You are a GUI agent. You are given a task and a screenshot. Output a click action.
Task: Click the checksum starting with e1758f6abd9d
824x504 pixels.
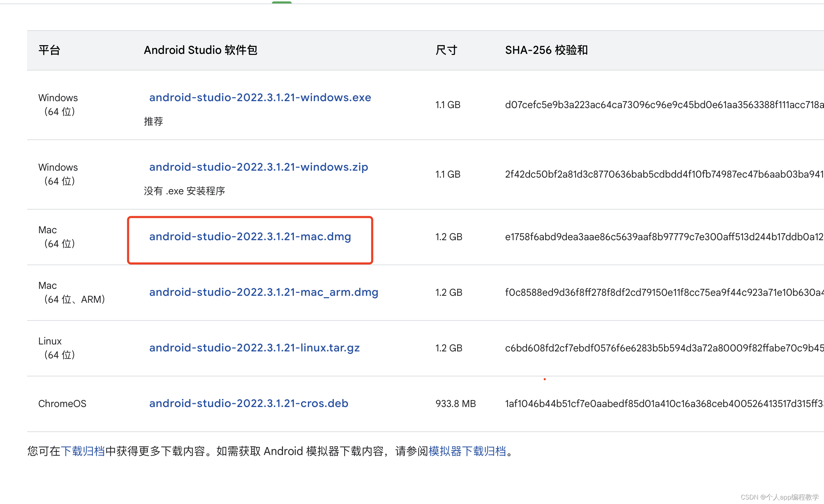pos(664,237)
